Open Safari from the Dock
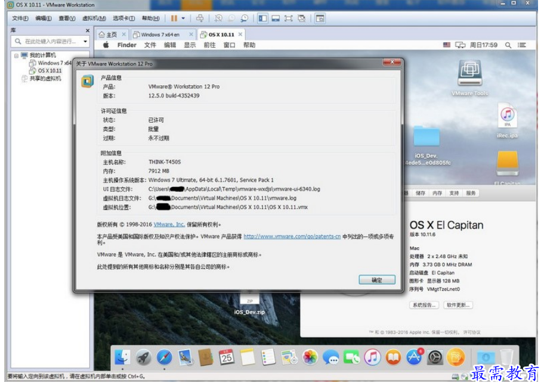The image size is (544, 392). click(164, 357)
